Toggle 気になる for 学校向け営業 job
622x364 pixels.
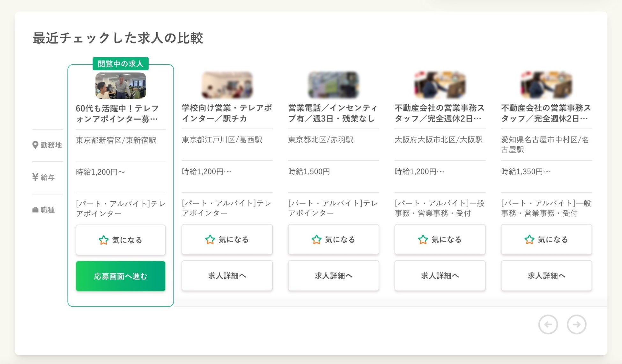[227, 239]
